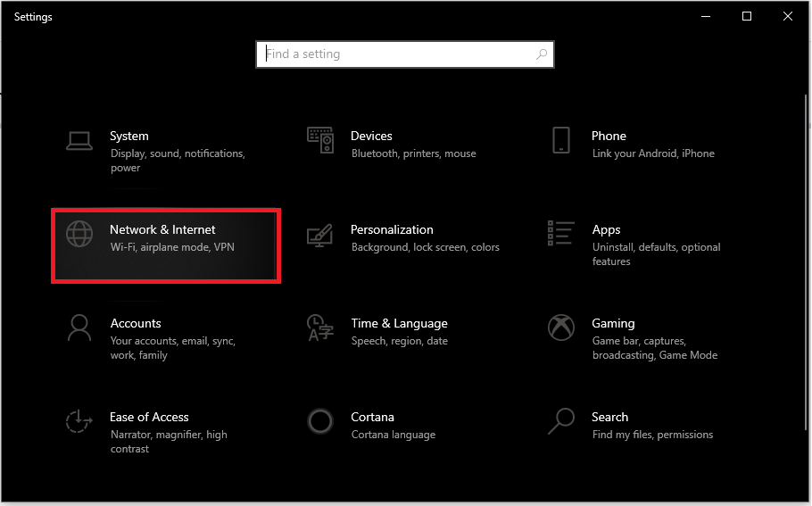Open the Network & Internet title
This screenshot has height=506, width=812.
coord(162,229)
